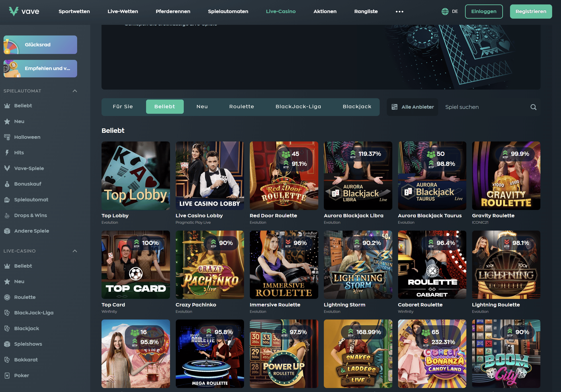Open Beliebt crown under Spielautomat

[x=7, y=106]
